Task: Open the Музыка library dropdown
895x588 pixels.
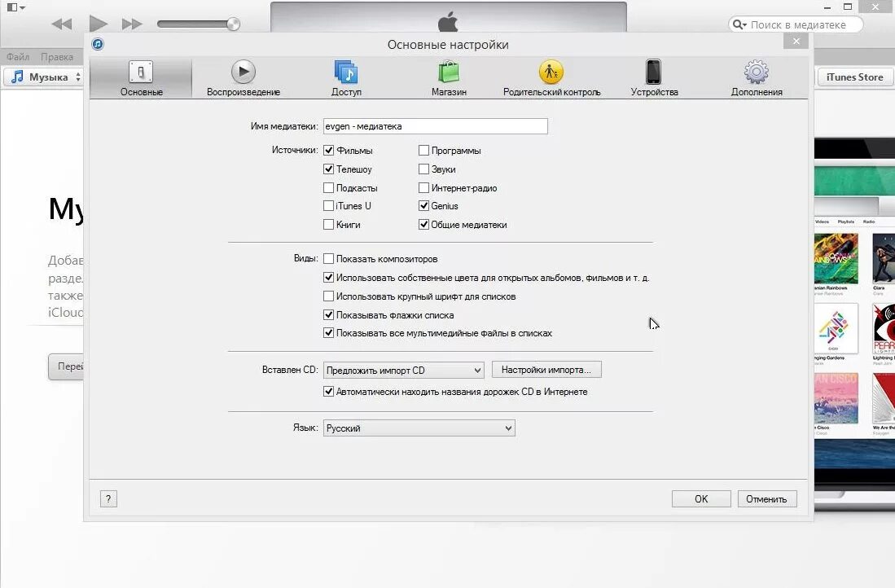Action: coord(46,77)
